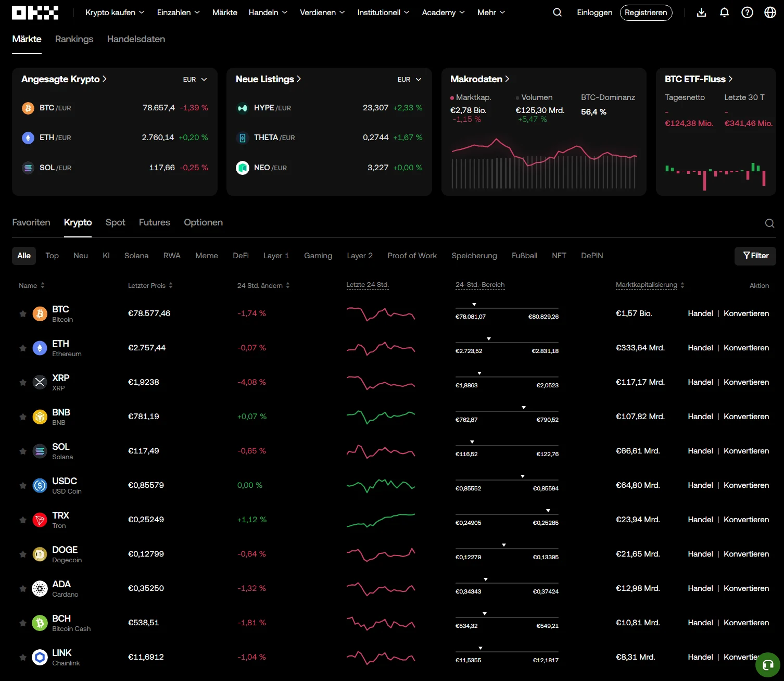Open the Optionen tab
This screenshot has height=681, width=784.
(203, 222)
